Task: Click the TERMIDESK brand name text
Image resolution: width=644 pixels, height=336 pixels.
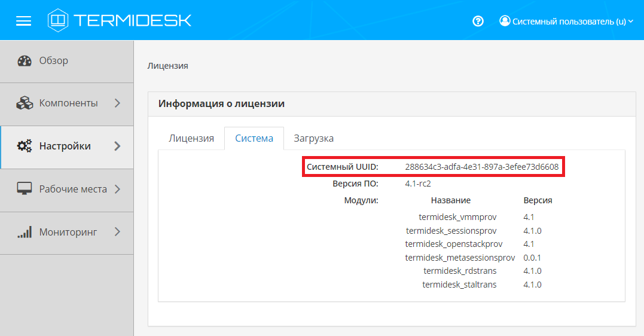Action: [x=132, y=21]
